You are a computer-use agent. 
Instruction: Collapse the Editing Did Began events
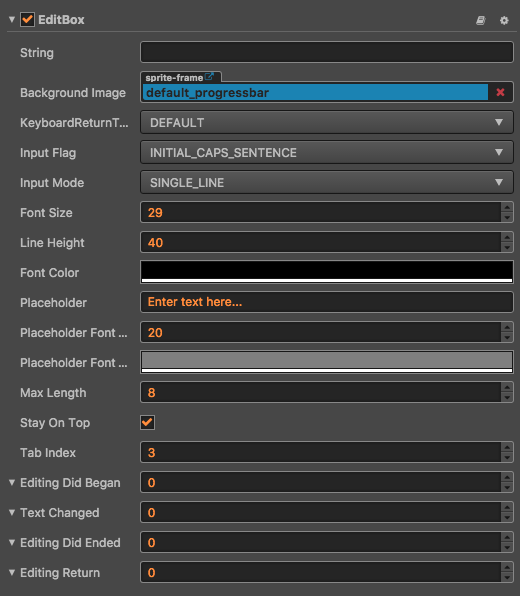point(12,482)
